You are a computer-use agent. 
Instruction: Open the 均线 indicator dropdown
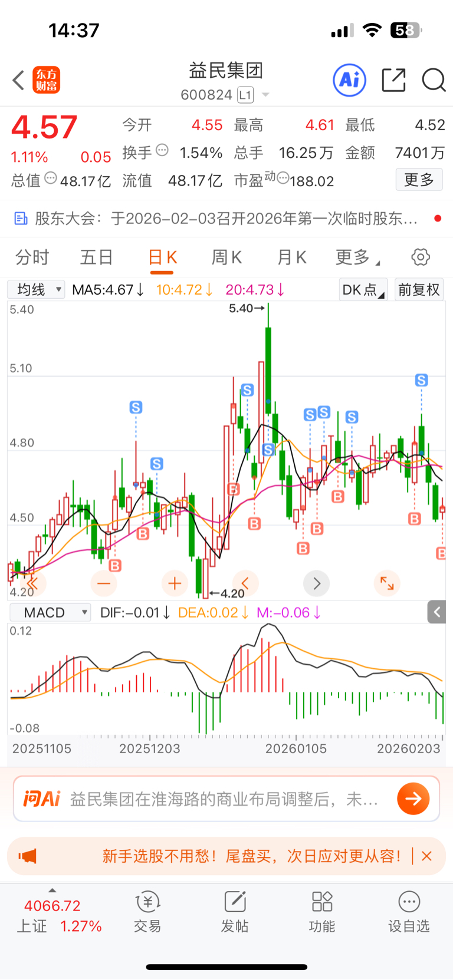[x=36, y=289]
